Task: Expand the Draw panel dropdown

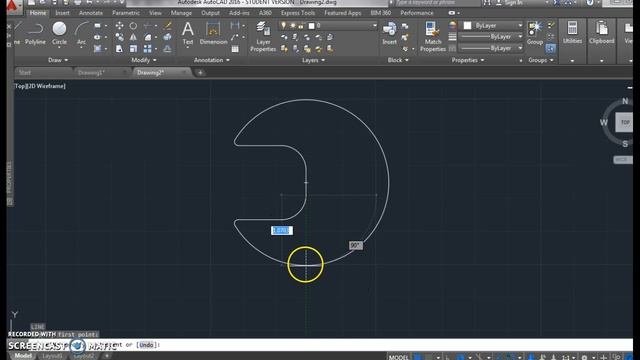Action: [58, 60]
